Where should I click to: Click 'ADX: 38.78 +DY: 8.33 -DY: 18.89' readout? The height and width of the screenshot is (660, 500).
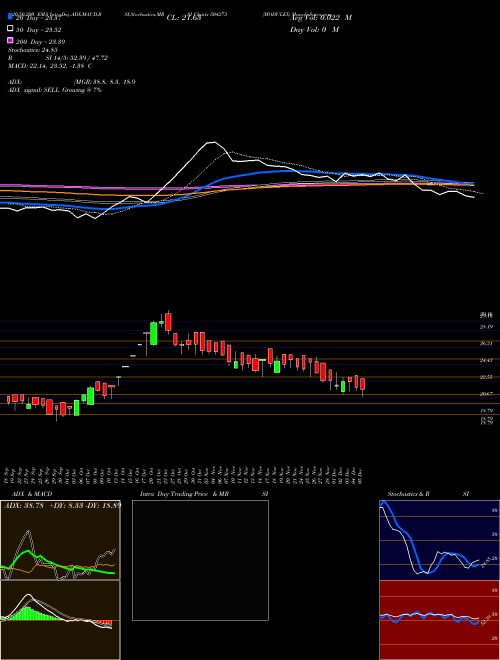(x=62, y=505)
